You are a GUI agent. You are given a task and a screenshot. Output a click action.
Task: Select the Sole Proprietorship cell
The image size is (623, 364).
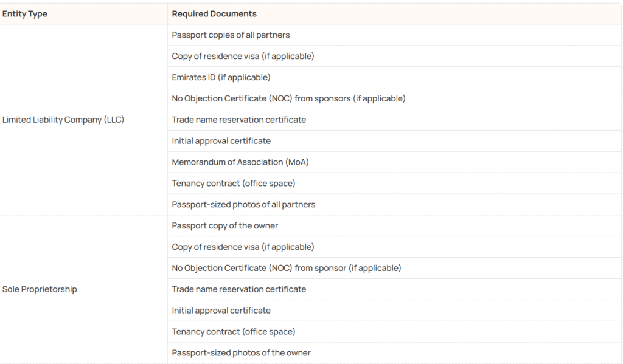pyautogui.click(x=83, y=289)
